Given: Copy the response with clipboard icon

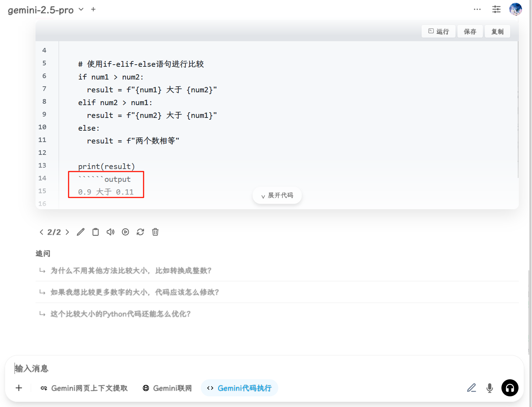Looking at the screenshot, I should (x=96, y=232).
